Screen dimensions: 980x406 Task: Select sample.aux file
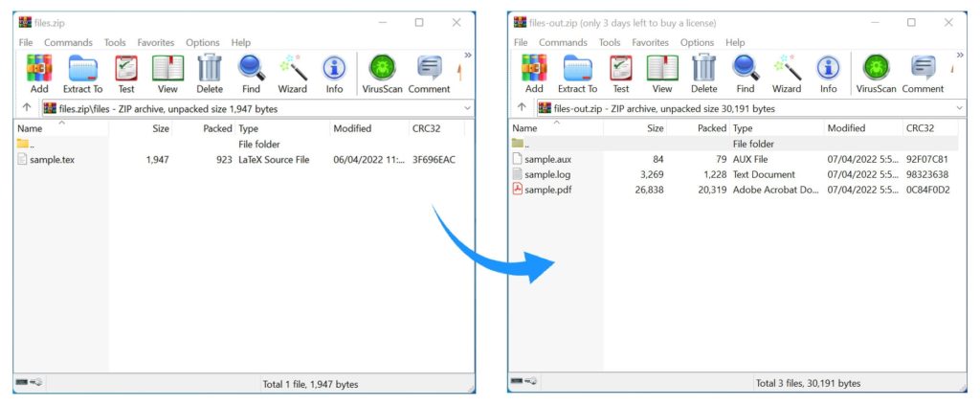pyautogui.click(x=547, y=160)
